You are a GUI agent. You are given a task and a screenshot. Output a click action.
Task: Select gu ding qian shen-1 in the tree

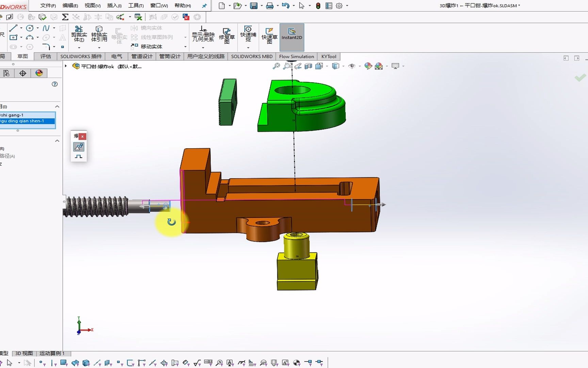(22, 121)
